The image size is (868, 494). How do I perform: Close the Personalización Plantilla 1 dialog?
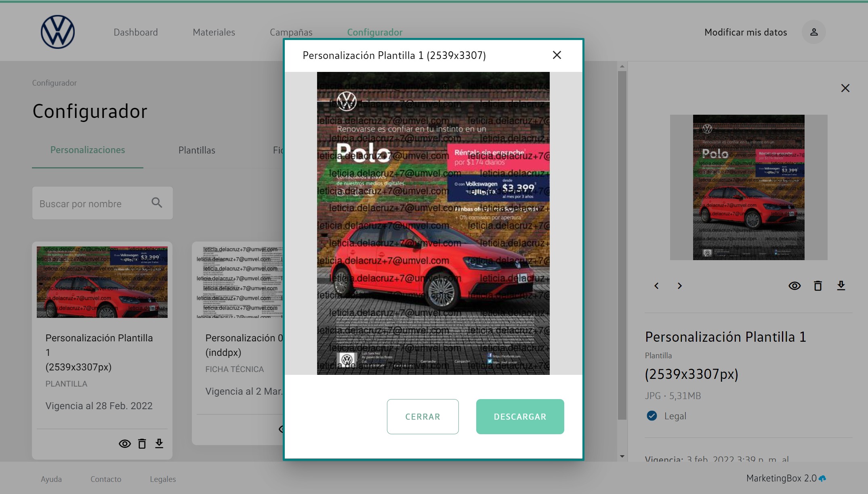(557, 55)
